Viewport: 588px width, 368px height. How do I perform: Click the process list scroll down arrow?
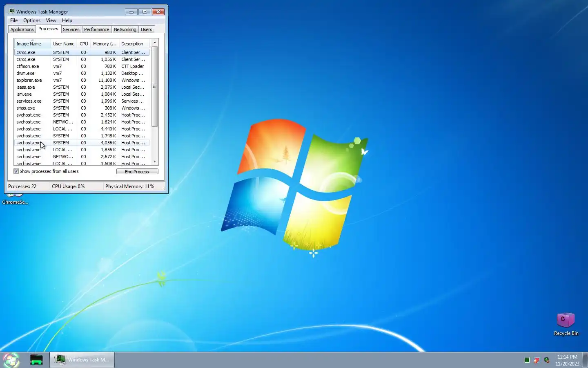pyautogui.click(x=154, y=162)
